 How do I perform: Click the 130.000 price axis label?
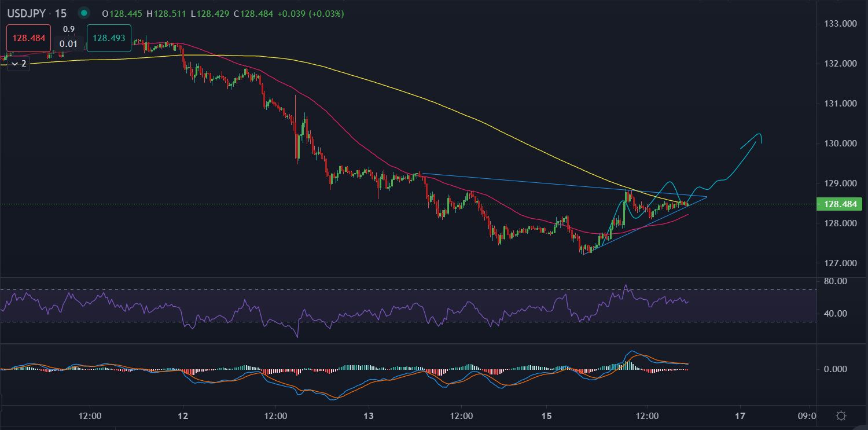click(839, 144)
